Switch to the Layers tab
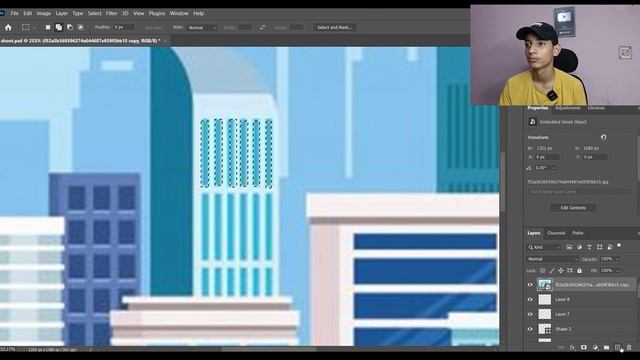The height and width of the screenshot is (360, 640). click(x=533, y=233)
